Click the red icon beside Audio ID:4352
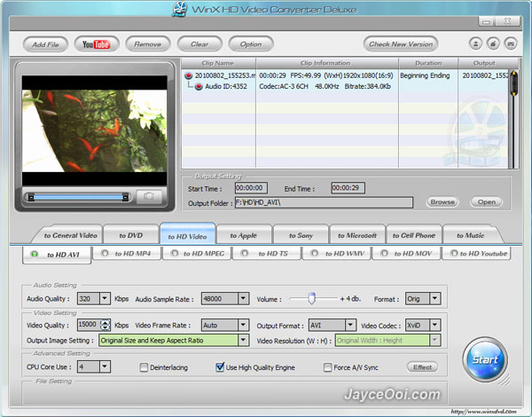The image size is (532, 417). 199,87
